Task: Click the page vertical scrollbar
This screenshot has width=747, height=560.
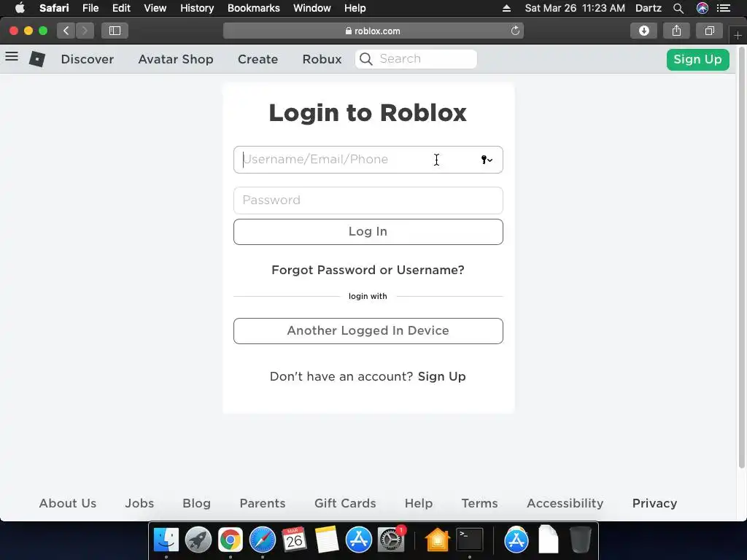Action: [x=741, y=257]
